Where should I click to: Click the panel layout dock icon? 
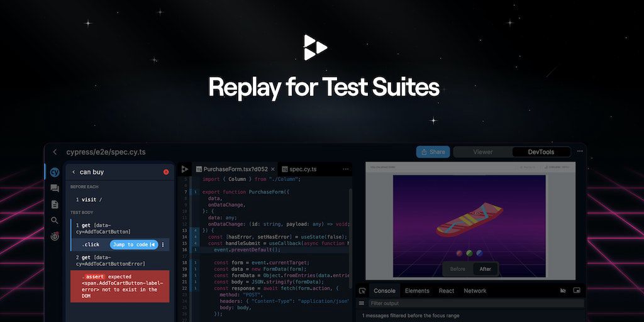click(577, 291)
